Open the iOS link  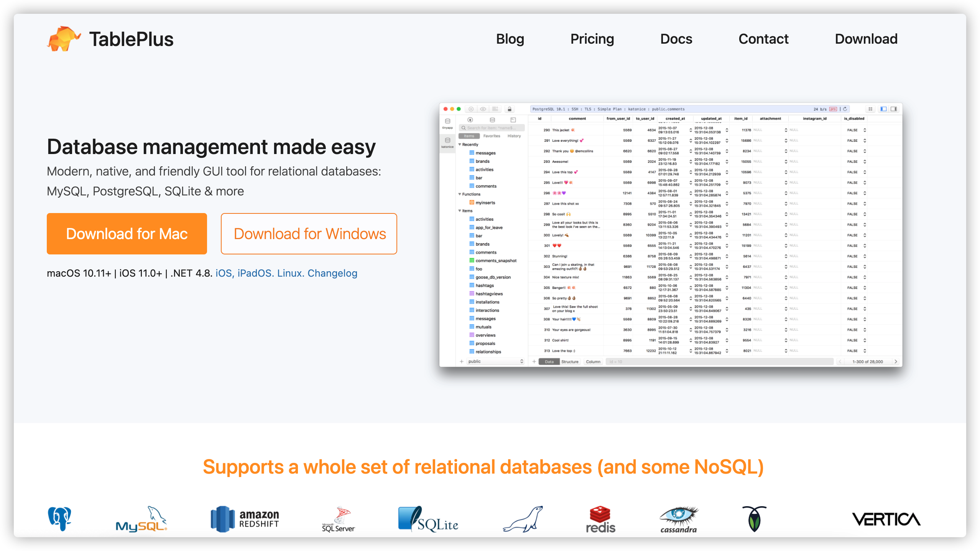pyautogui.click(x=225, y=273)
